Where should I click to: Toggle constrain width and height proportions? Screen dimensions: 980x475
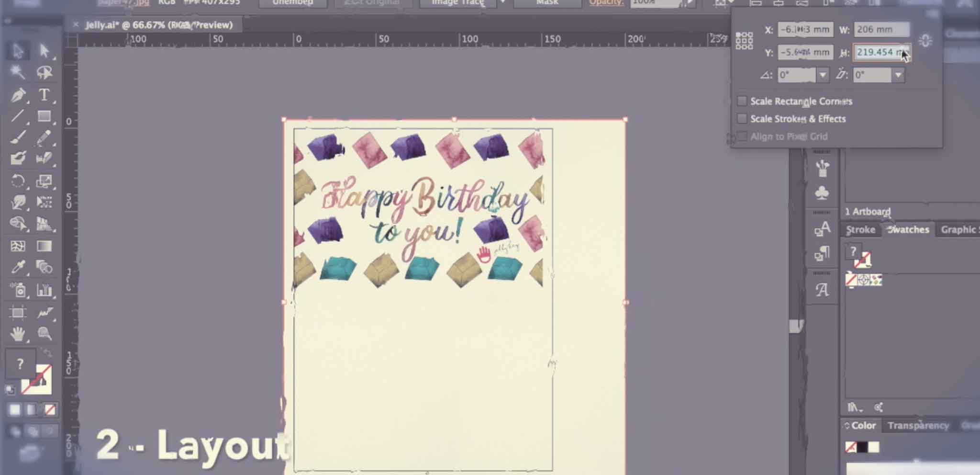925,41
